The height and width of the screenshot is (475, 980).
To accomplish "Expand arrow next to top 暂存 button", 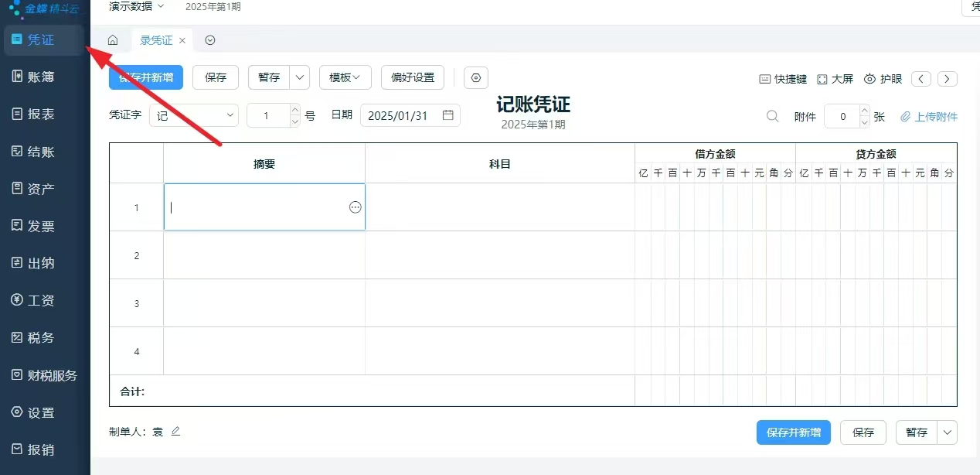I will click(x=300, y=77).
